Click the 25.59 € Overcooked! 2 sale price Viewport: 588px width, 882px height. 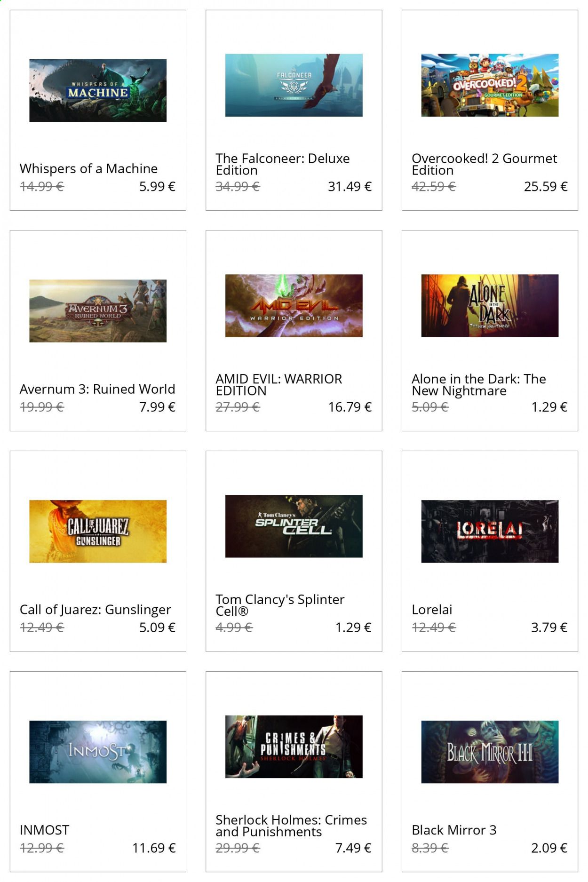coord(546,187)
